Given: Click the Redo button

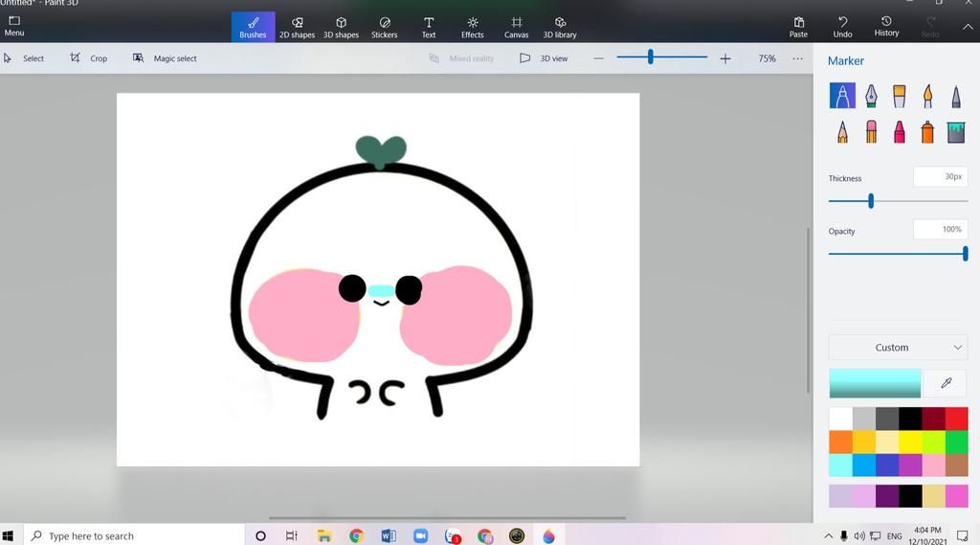Looking at the screenshot, I should 930,27.
